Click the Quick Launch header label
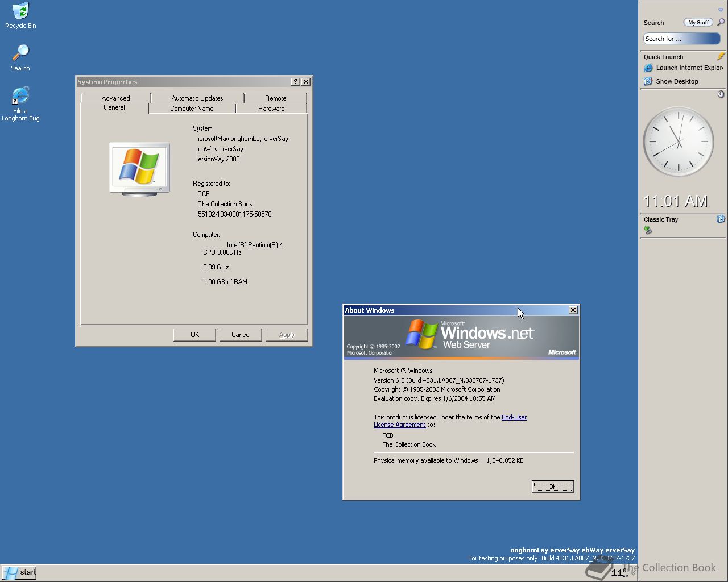This screenshot has height=582, width=728. (663, 57)
